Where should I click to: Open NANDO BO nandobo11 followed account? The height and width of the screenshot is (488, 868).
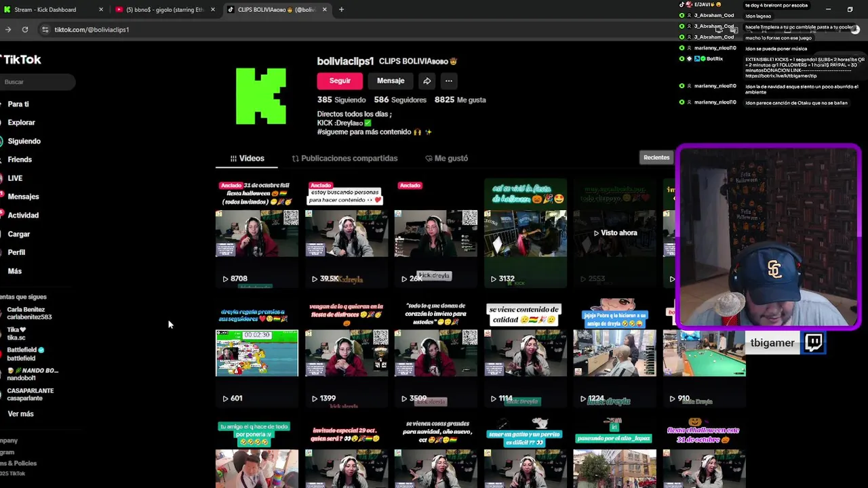(x=32, y=374)
